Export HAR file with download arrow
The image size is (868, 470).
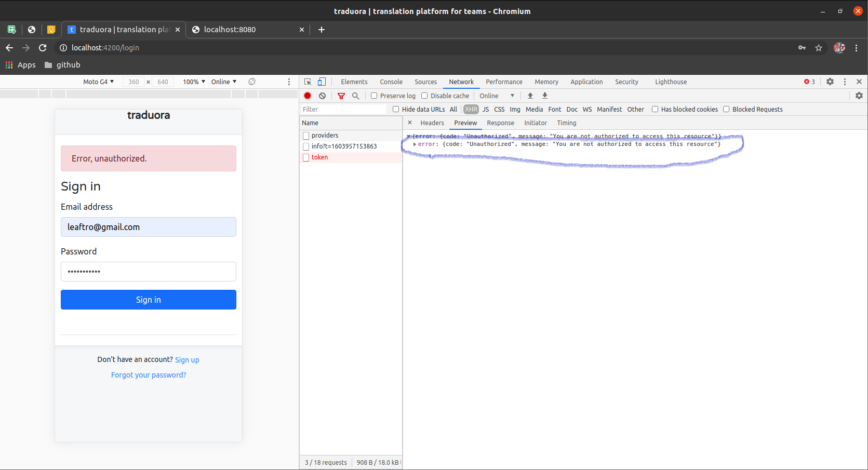pos(545,96)
